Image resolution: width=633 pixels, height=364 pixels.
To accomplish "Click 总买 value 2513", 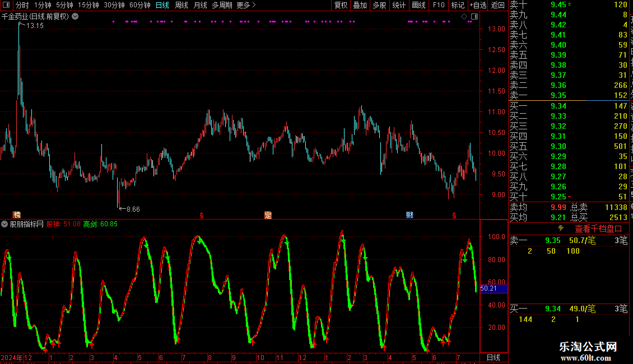I will (x=618, y=217).
